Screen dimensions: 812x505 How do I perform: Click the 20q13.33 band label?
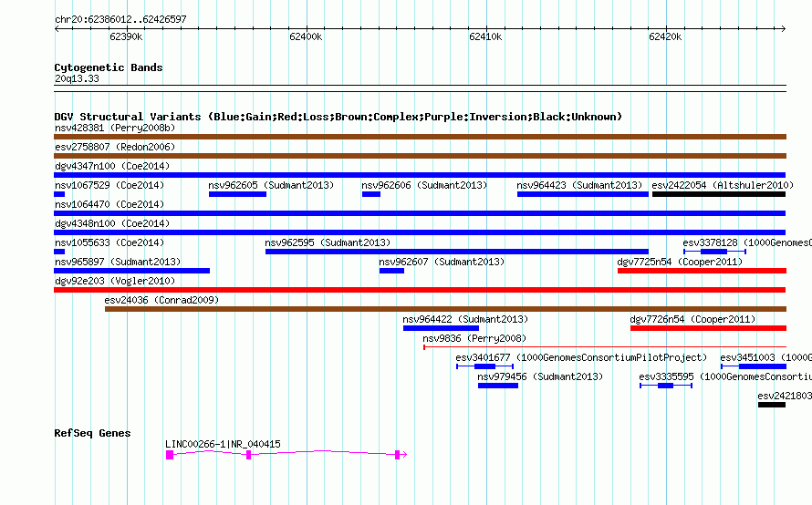pyautogui.click(x=77, y=78)
